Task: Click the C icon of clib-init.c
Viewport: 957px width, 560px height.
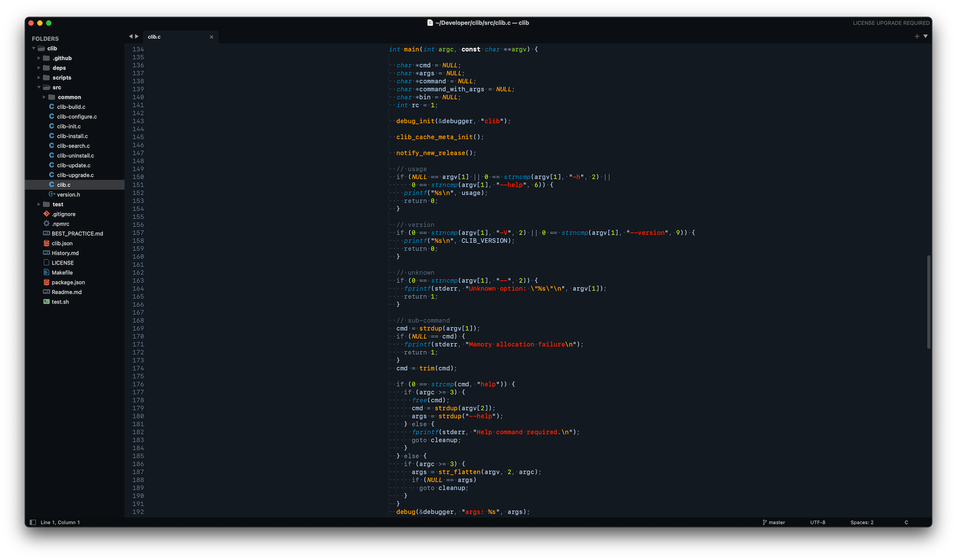Action: click(52, 126)
